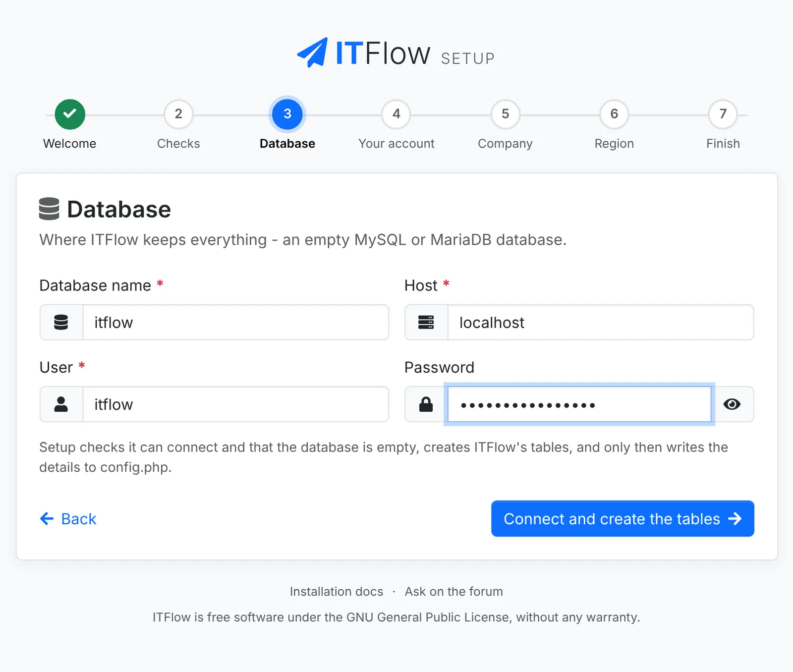Go to step 7 Finish
The width and height of the screenshot is (793, 672).
coord(723,114)
